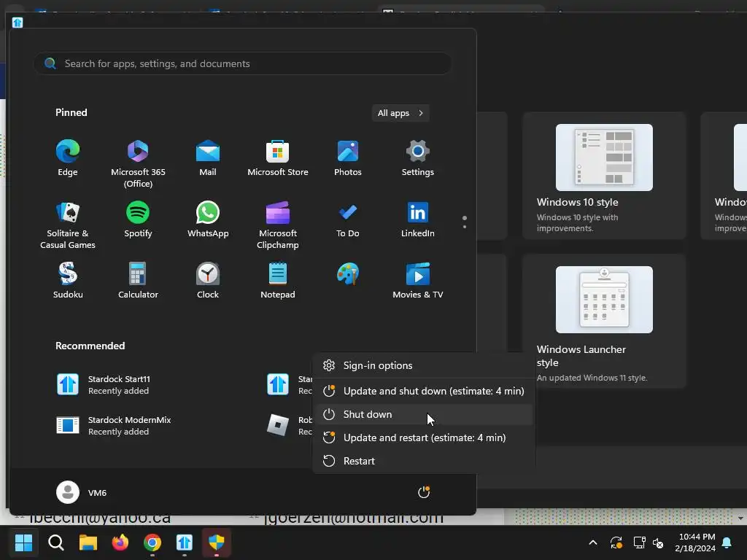Open the notification bell
This screenshot has width=747, height=560.
coord(727,542)
